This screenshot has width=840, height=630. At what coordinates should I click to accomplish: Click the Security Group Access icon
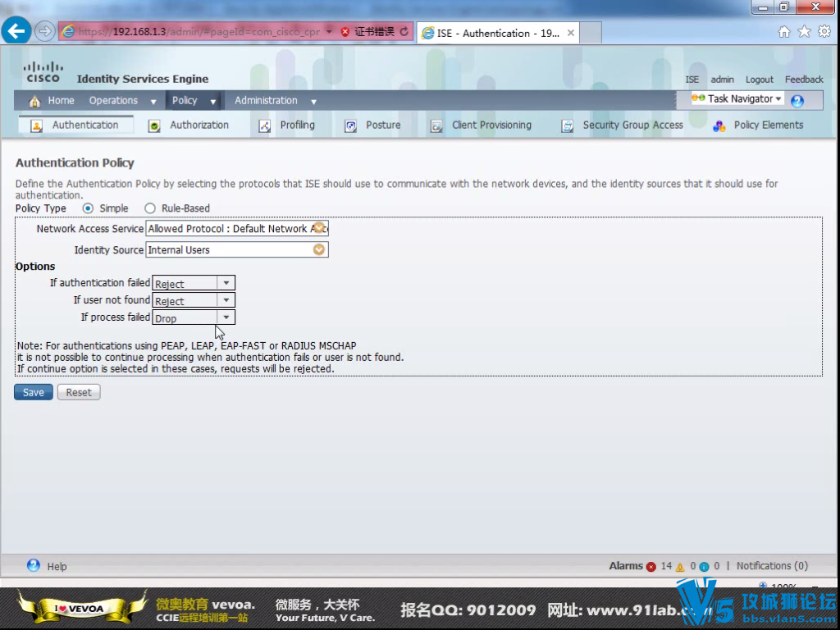coord(567,126)
